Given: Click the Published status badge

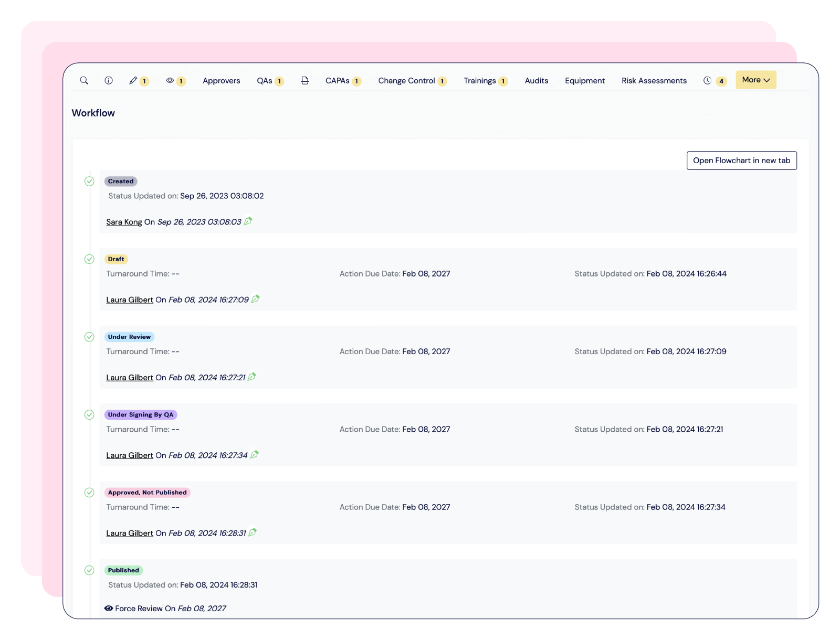Looking at the screenshot, I should pos(123,570).
